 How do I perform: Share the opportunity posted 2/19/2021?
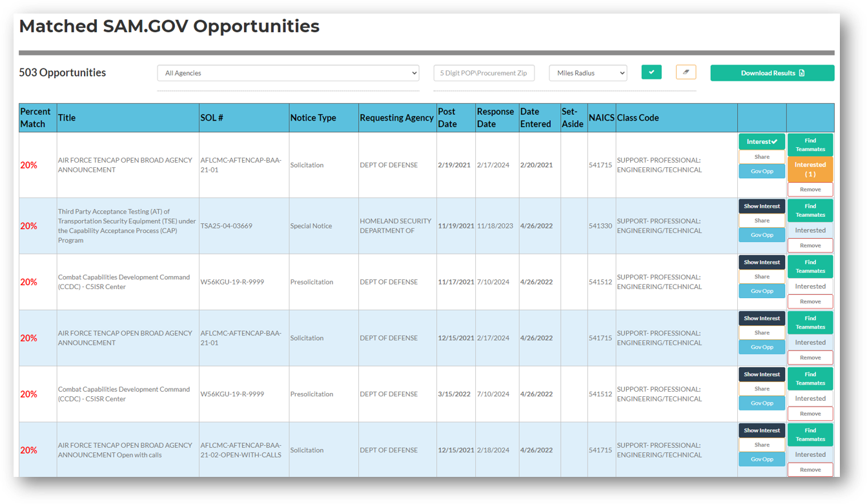pyautogui.click(x=762, y=157)
